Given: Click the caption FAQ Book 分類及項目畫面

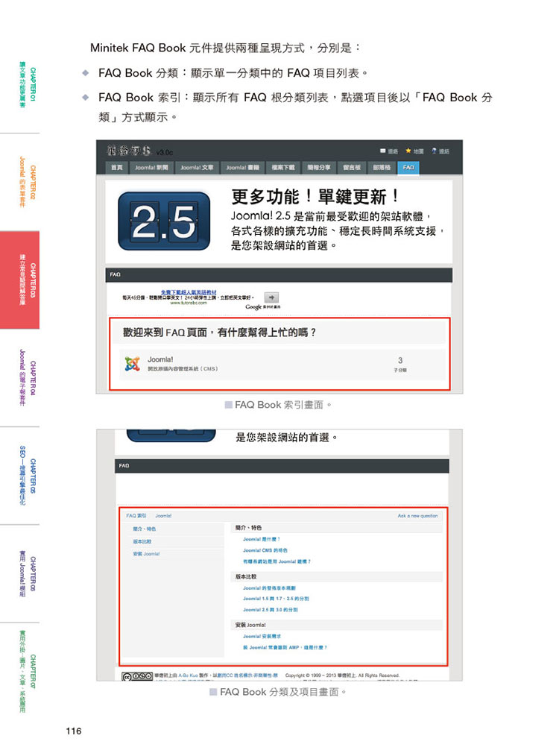Looking at the screenshot, I should click(x=279, y=692).
